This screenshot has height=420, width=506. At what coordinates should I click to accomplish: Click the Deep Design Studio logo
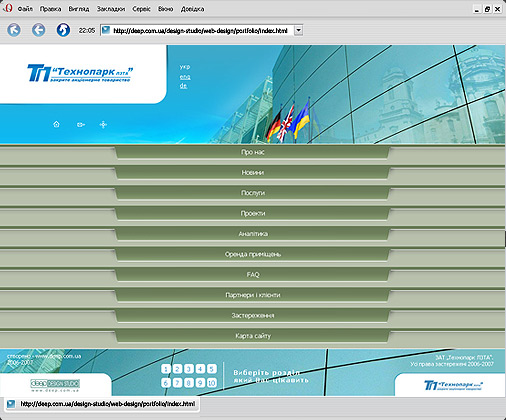point(55,385)
